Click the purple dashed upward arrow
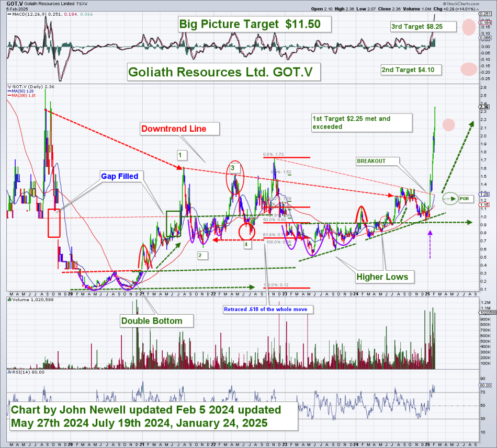497x448 pixels. click(x=431, y=246)
